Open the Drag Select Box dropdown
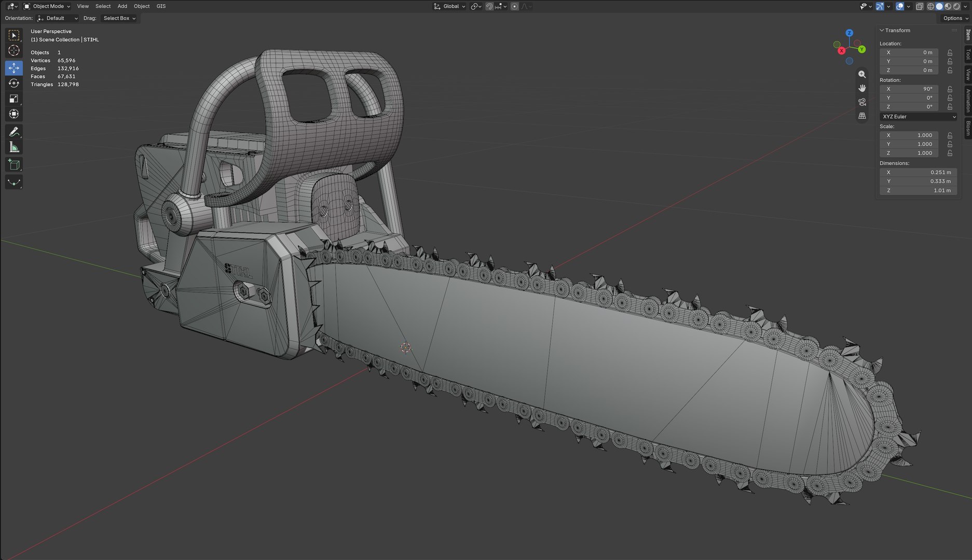The height and width of the screenshot is (560, 972). coord(119,18)
